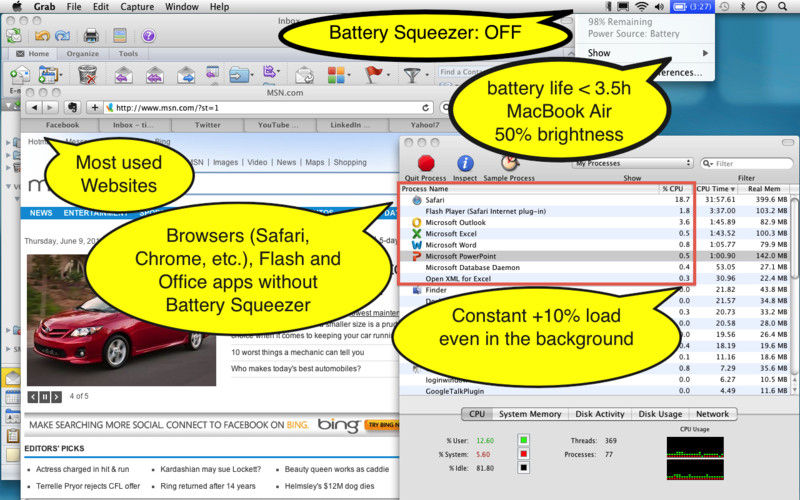The image size is (800, 500).
Task: Create new E-mail in Outlook ribbon
Action: click(x=19, y=75)
